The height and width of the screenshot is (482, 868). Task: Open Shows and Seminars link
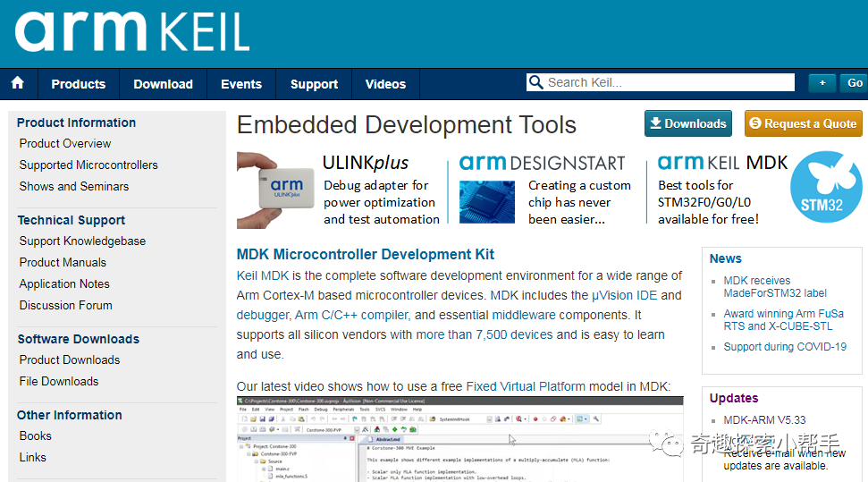(x=74, y=187)
